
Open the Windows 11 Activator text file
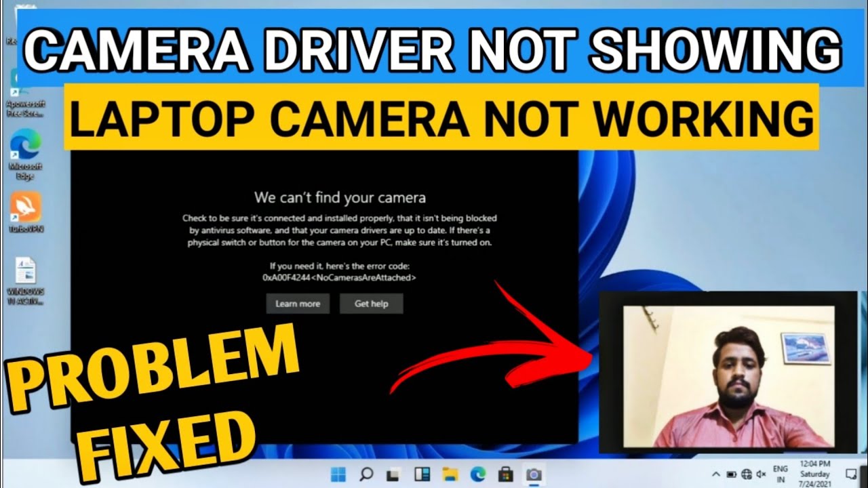pos(25,281)
